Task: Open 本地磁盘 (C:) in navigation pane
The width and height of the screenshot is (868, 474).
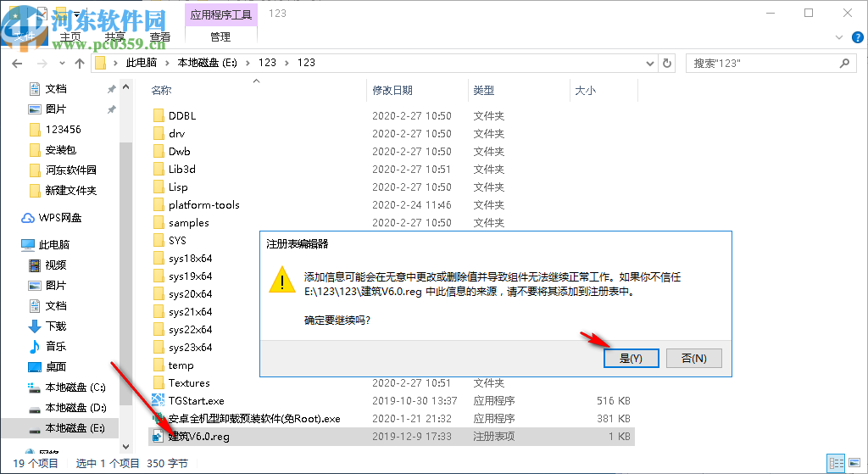Action: pos(75,387)
